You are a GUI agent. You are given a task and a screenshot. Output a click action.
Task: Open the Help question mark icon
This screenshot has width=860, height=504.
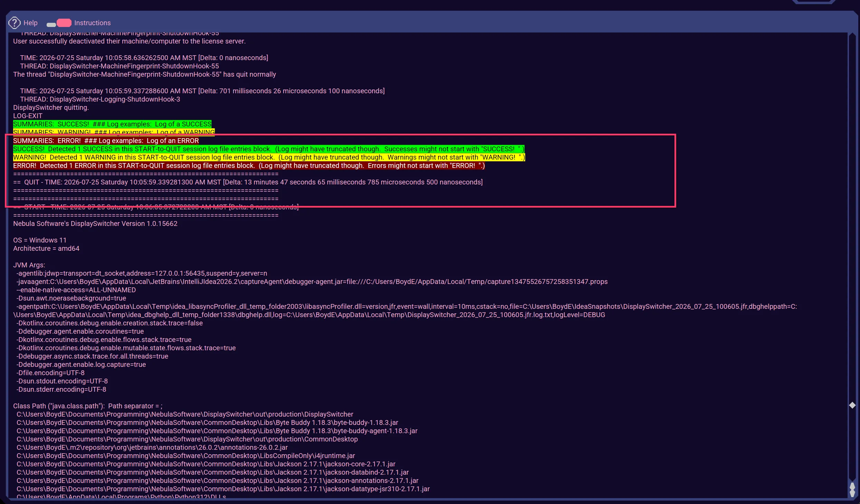(14, 23)
